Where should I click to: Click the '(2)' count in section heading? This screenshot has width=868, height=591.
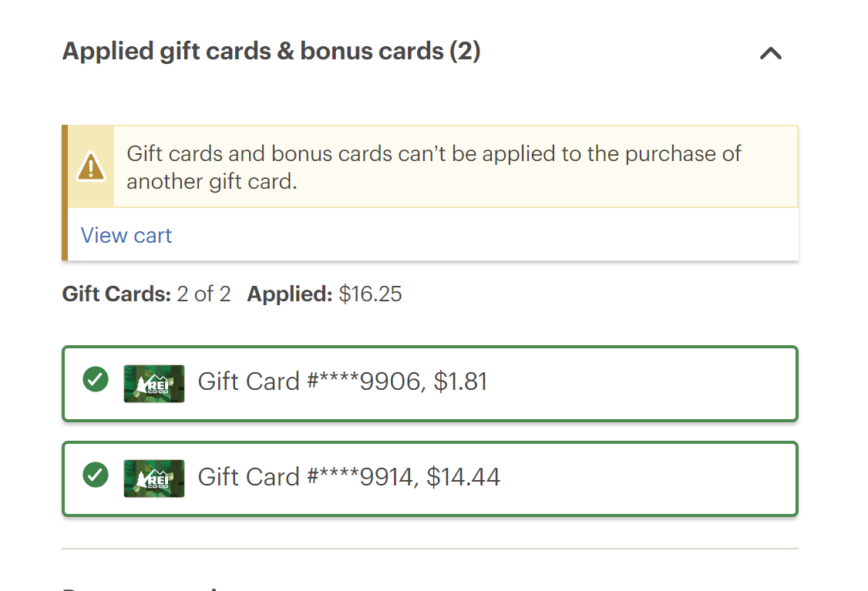[x=465, y=52]
